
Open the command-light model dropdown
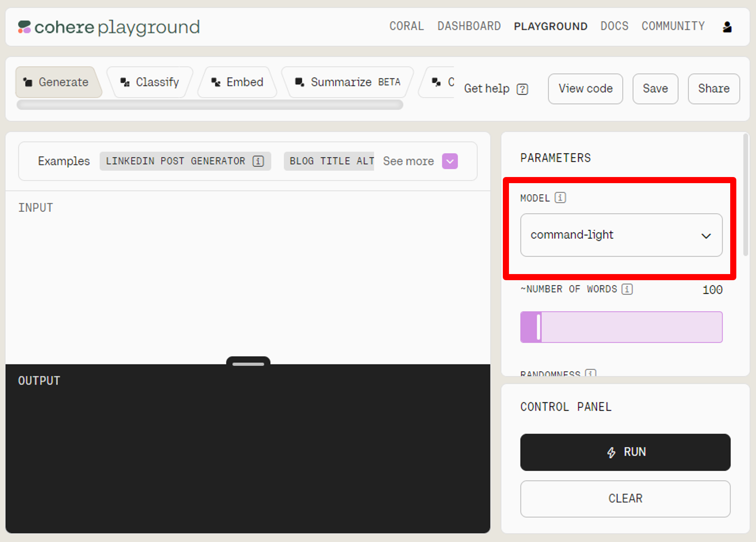pyautogui.click(x=621, y=235)
